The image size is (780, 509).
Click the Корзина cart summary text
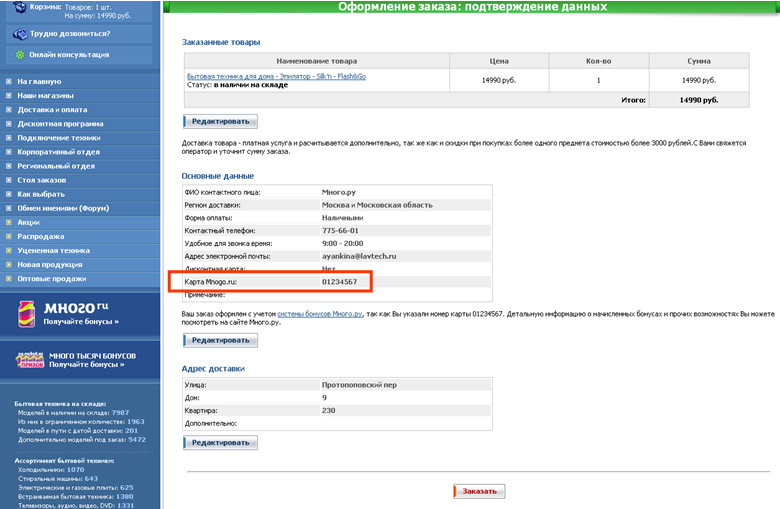(80, 11)
